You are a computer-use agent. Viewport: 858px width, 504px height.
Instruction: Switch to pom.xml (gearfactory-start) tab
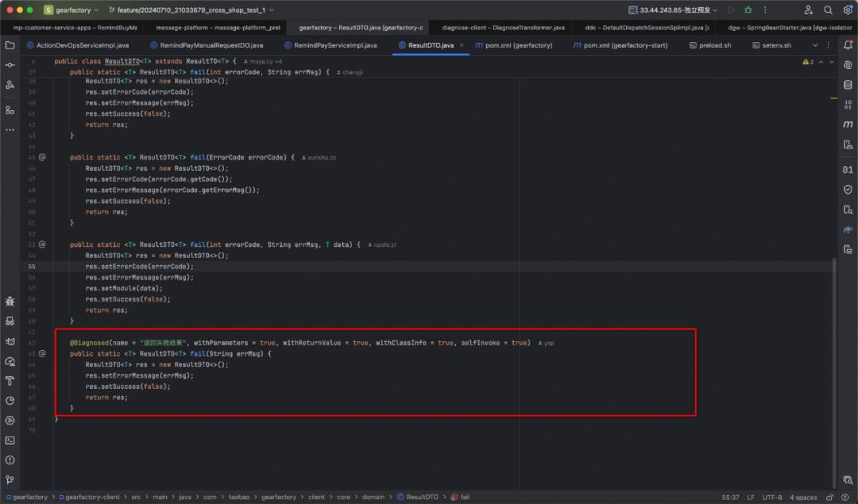[620, 45]
